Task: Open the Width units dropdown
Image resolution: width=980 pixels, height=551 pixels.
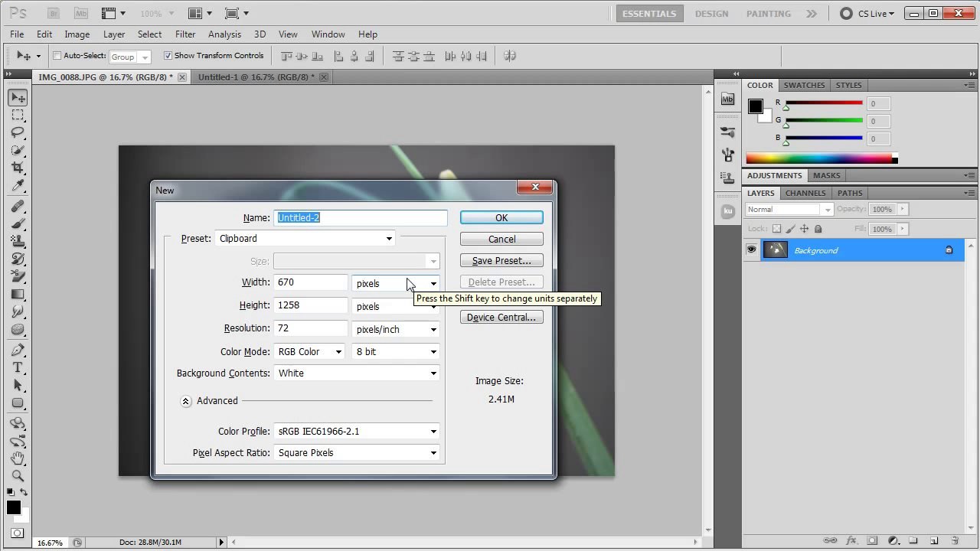Action: click(x=396, y=284)
